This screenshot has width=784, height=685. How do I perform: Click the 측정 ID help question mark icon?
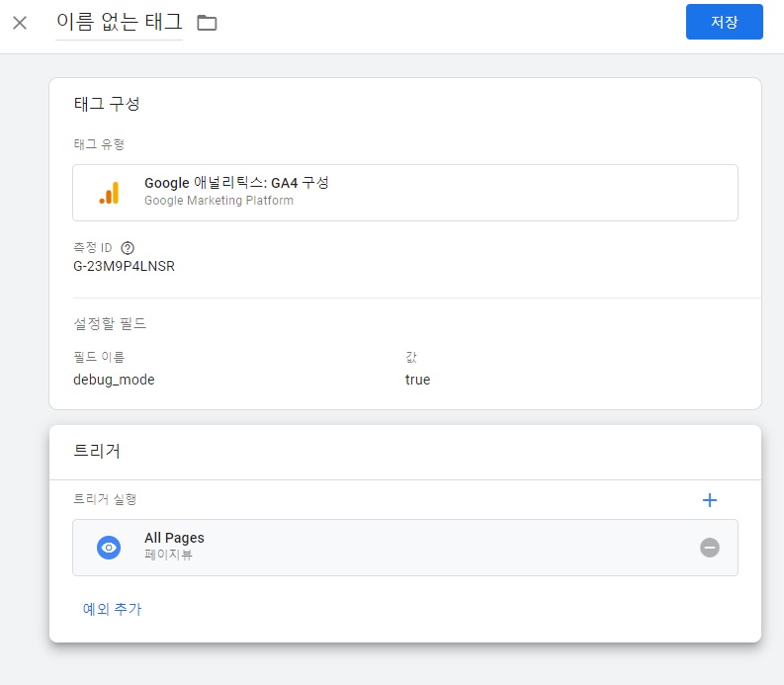point(128,248)
